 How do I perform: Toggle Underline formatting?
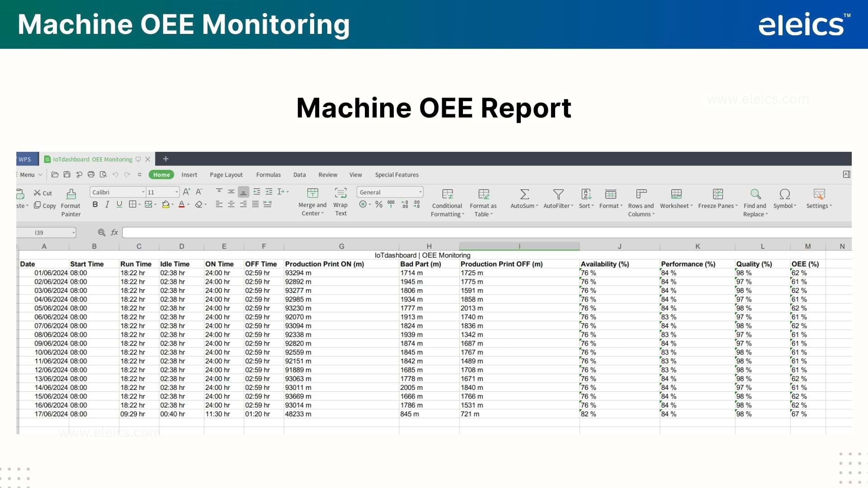[119, 204]
